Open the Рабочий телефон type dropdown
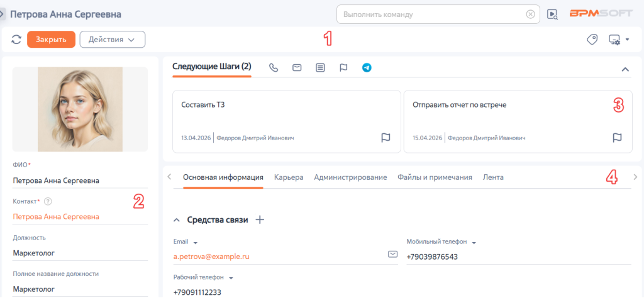 (231, 278)
